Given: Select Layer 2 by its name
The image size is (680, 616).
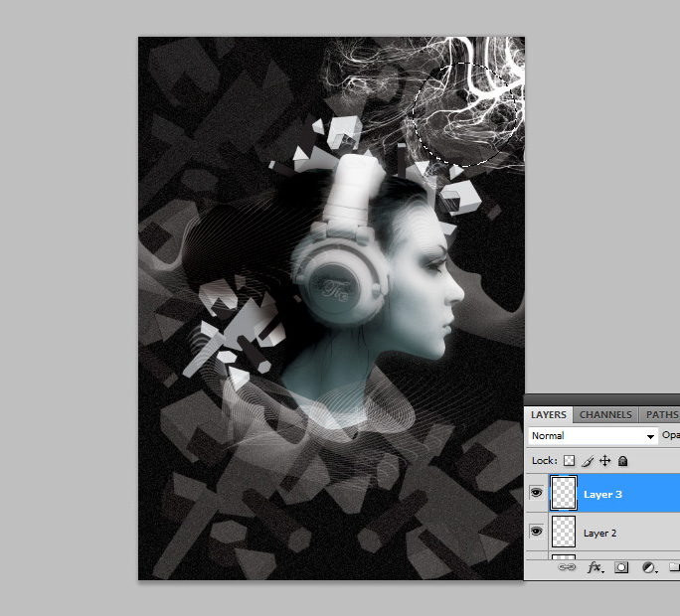Looking at the screenshot, I should [600, 534].
